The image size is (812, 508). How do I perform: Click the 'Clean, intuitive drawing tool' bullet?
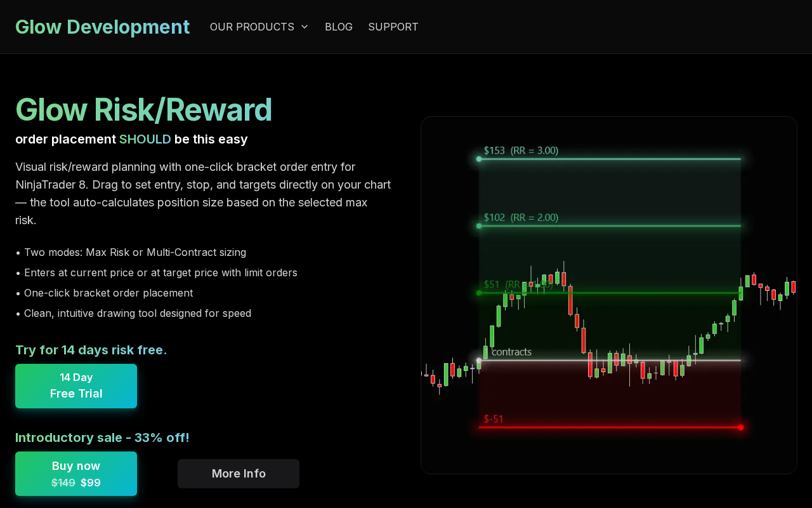(133, 313)
